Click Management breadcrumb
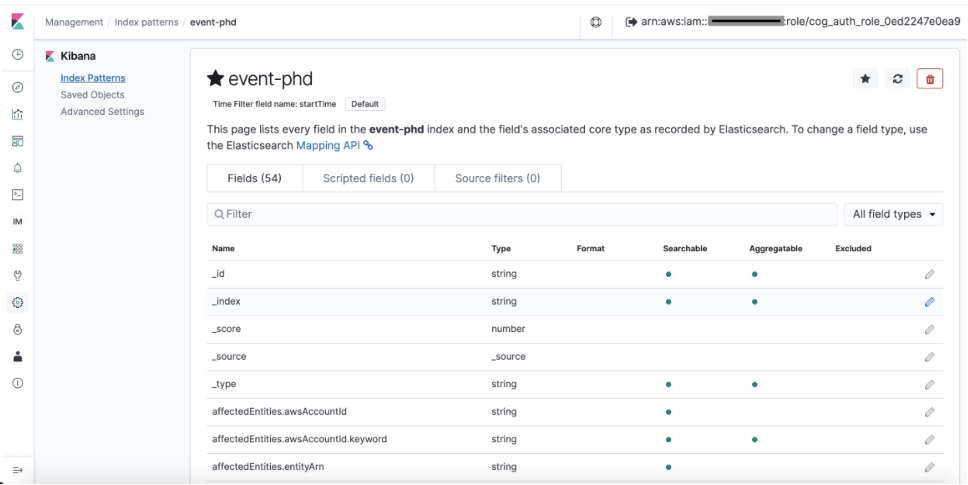This screenshot has width=968, height=485. point(74,22)
